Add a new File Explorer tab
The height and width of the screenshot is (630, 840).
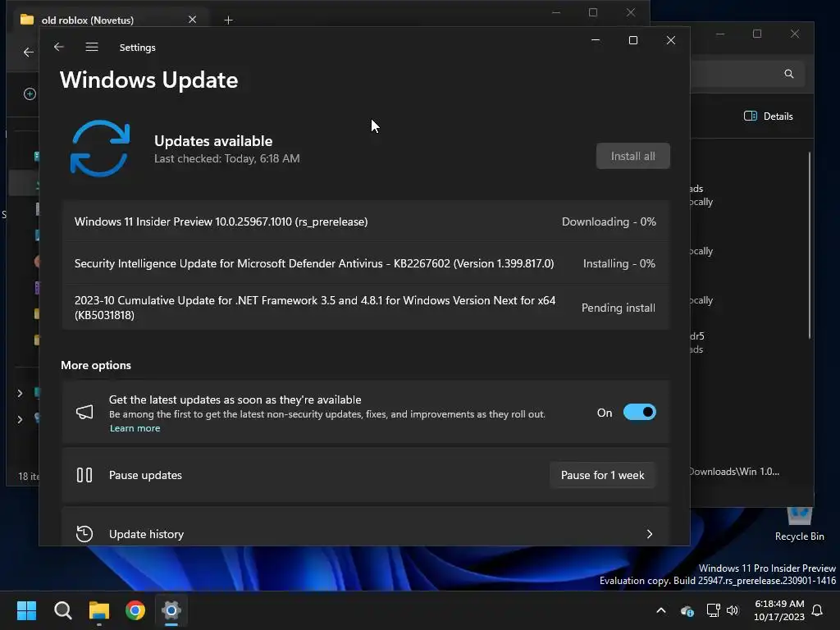(x=228, y=21)
